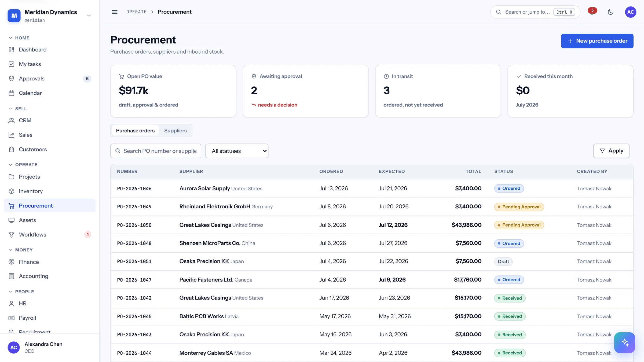The height and width of the screenshot is (362, 644).
Task: Select the Purchase orders tab
Action: coord(135,131)
